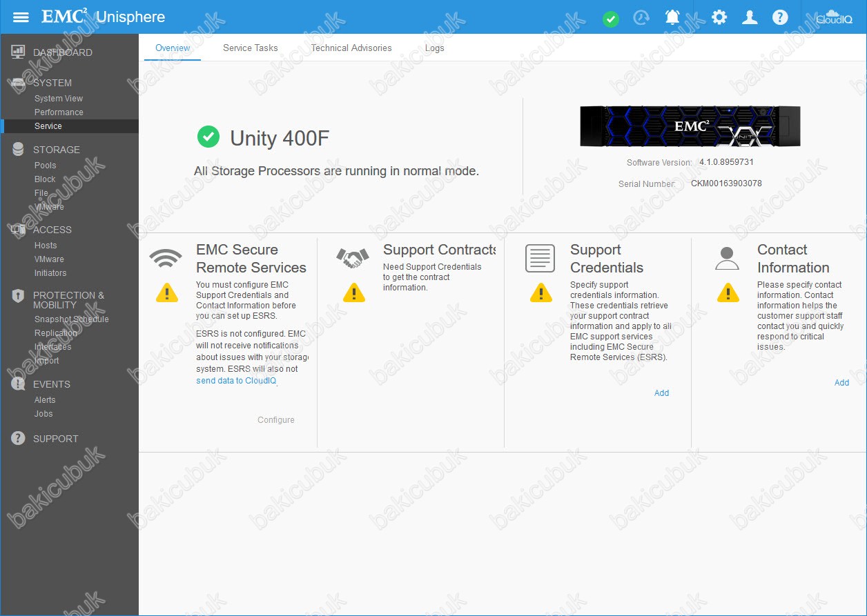Viewport: 867px width, 616px height.
Task: Click the ACCESS section header
Action: 52,230
